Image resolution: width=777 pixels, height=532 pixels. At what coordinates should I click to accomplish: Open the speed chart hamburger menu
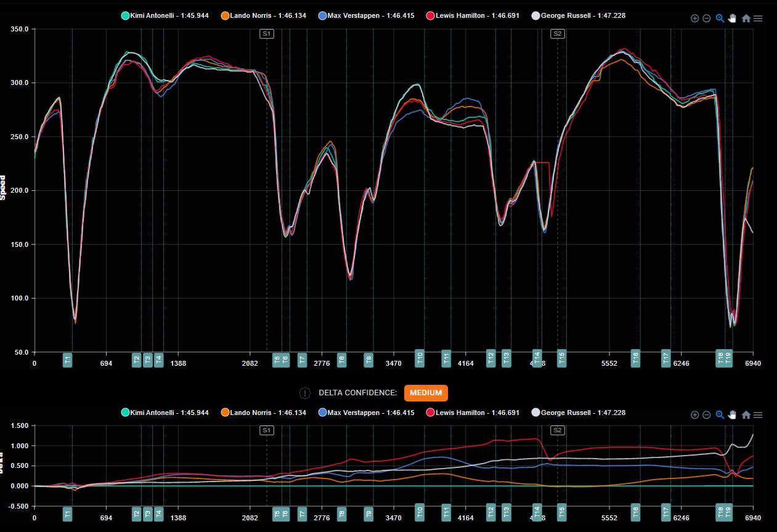coord(758,18)
